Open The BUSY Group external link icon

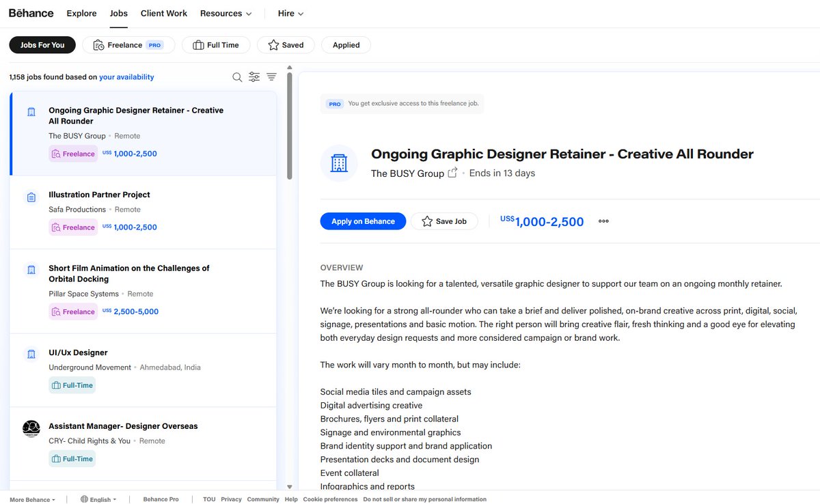[452, 173]
